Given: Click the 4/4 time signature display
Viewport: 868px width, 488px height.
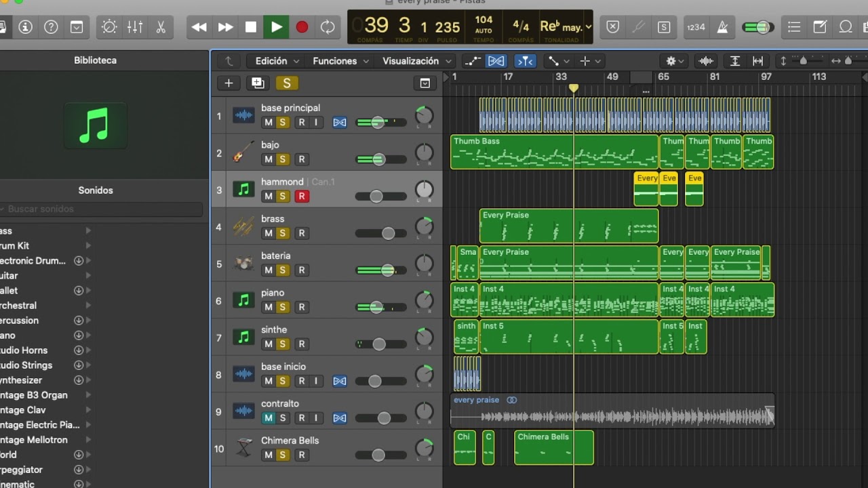Looking at the screenshot, I should pos(521,27).
